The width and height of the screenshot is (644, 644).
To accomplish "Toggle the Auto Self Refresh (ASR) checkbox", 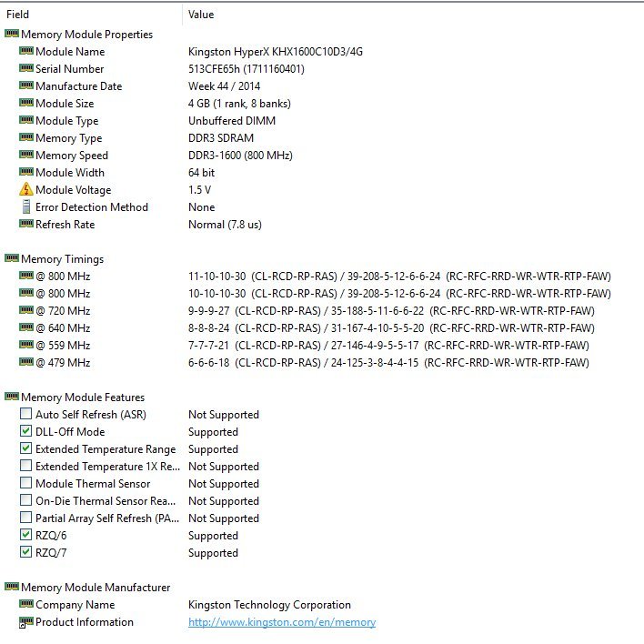I will 25,414.
